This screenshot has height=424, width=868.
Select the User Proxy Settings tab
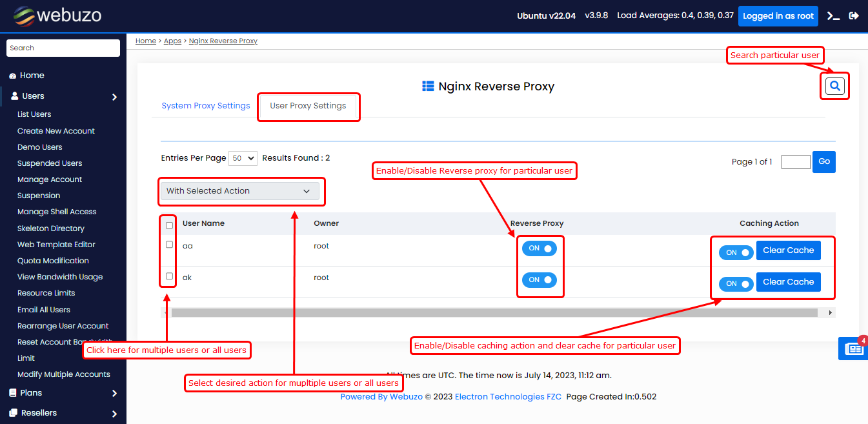tap(308, 106)
